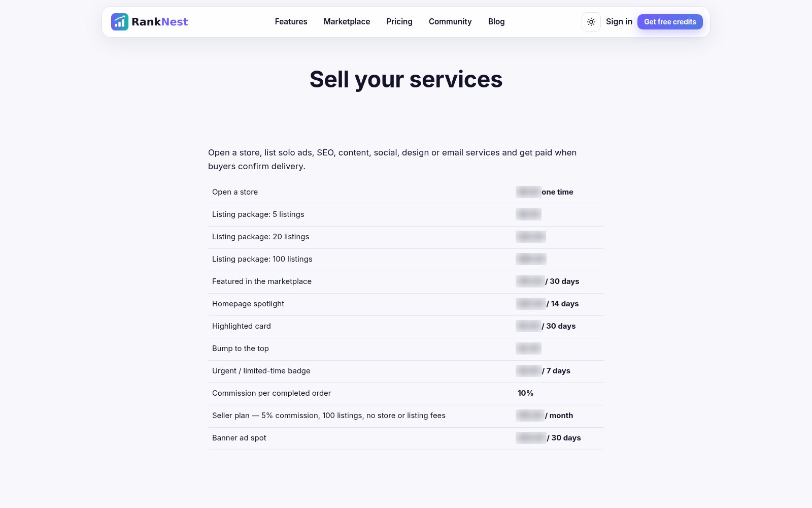Click the '/ 14 days' price duration

pyautogui.click(x=563, y=304)
